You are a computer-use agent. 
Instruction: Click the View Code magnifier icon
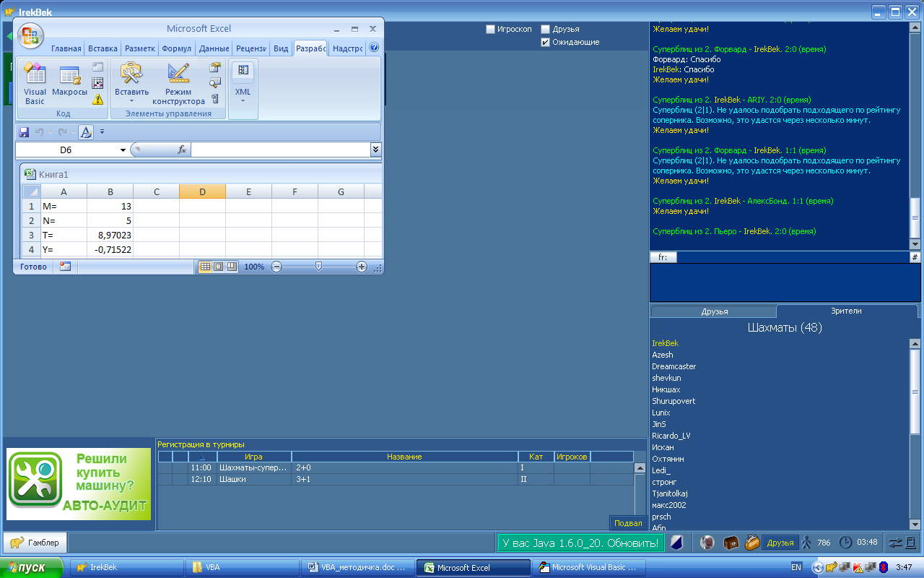[x=214, y=83]
